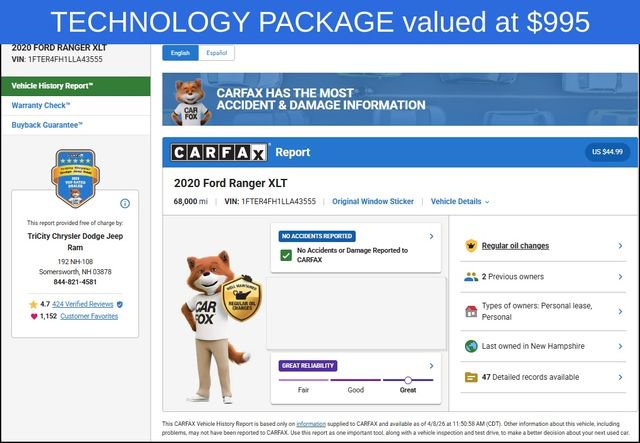The width and height of the screenshot is (640, 443).
Task: Switch report language to English
Action: pyautogui.click(x=180, y=53)
